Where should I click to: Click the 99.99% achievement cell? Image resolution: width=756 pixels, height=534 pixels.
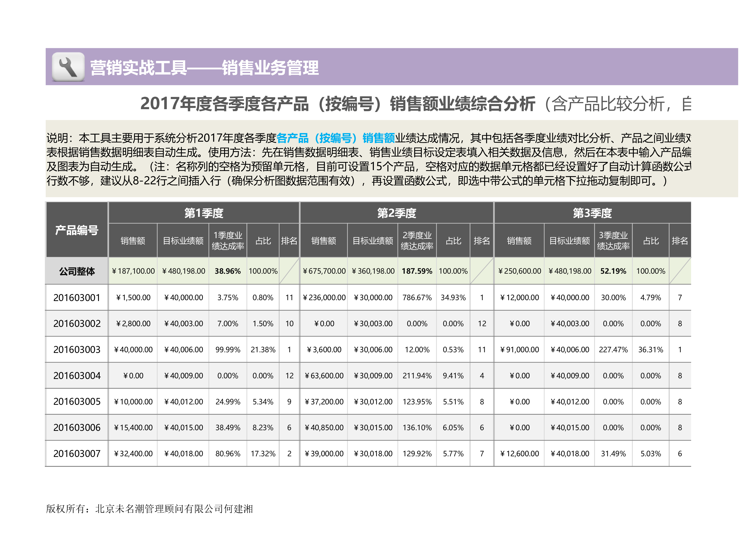pyautogui.click(x=228, y=349)
